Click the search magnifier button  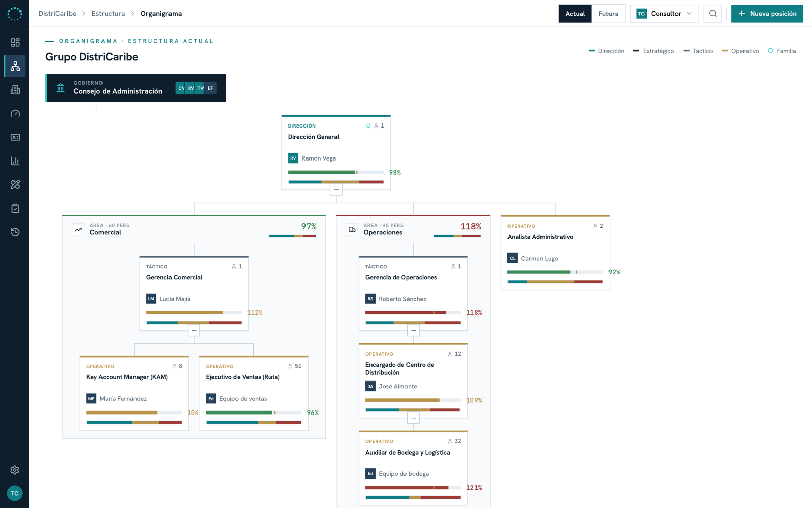(x=713, y=14)
